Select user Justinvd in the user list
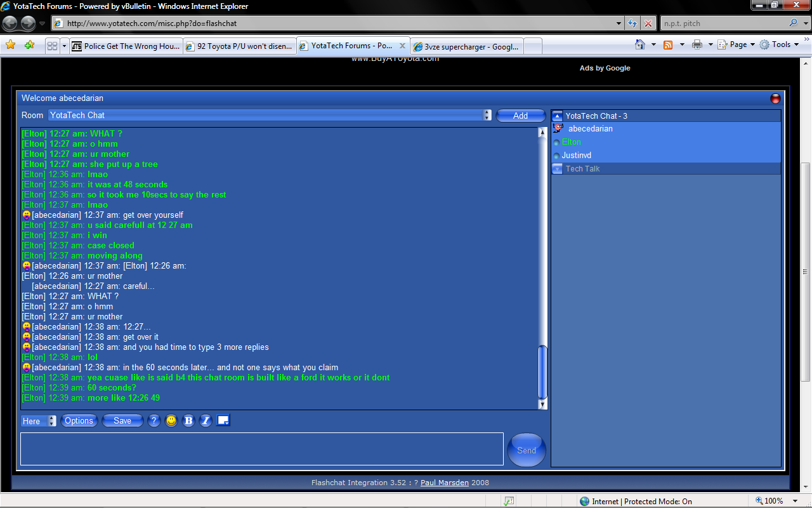The image size is (812, 508). (x=576, y=156)
